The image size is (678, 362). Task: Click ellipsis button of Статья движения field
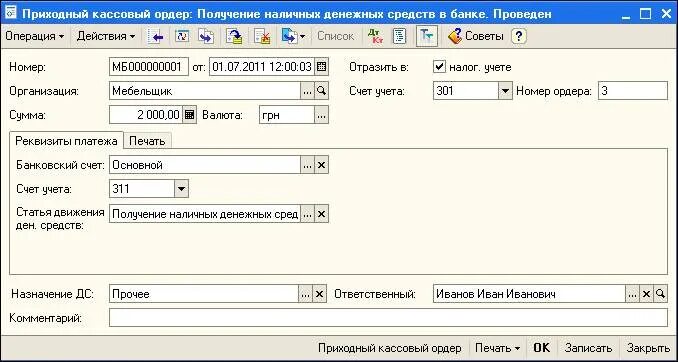pyautogui.click(x=307, y=214)
